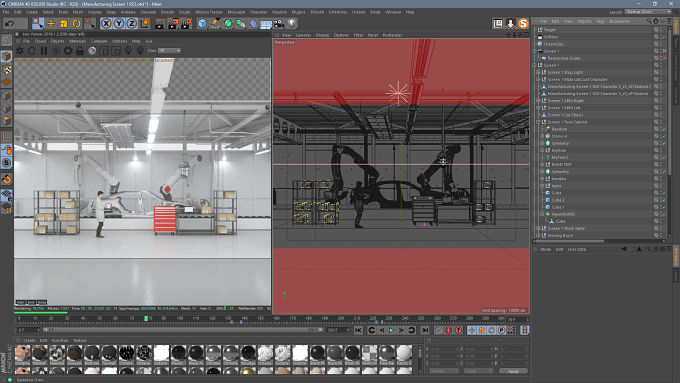Add a Light object
The height and width of the screenshot is (383, 680).
point(292,23)
